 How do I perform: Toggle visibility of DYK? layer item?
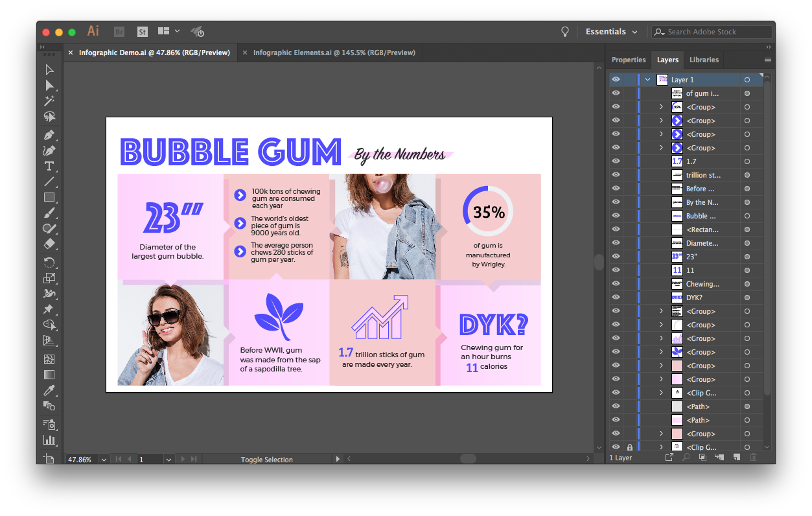click(616, 298)
